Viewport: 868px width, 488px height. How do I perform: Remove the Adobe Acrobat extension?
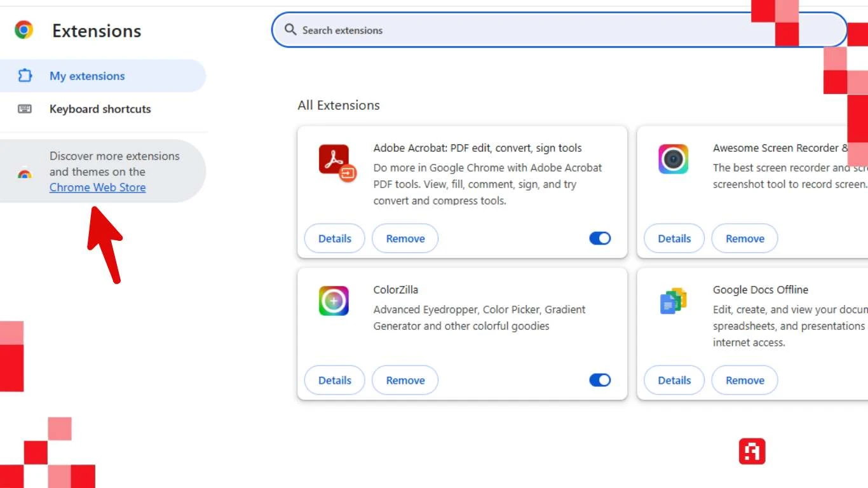tap(405, 239)
